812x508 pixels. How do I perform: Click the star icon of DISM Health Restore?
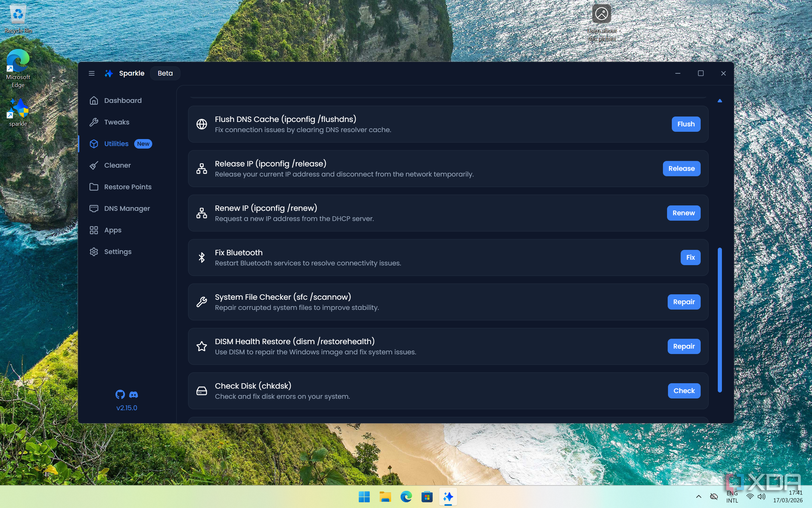pos(202,346)
